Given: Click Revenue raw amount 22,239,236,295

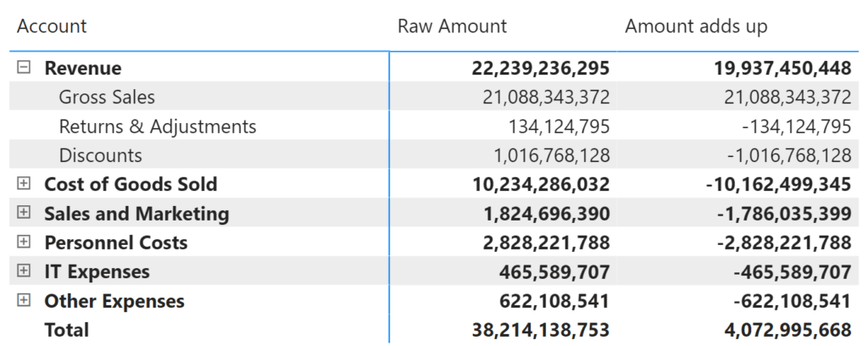Looking at the screenshot, I should point(540,68).
